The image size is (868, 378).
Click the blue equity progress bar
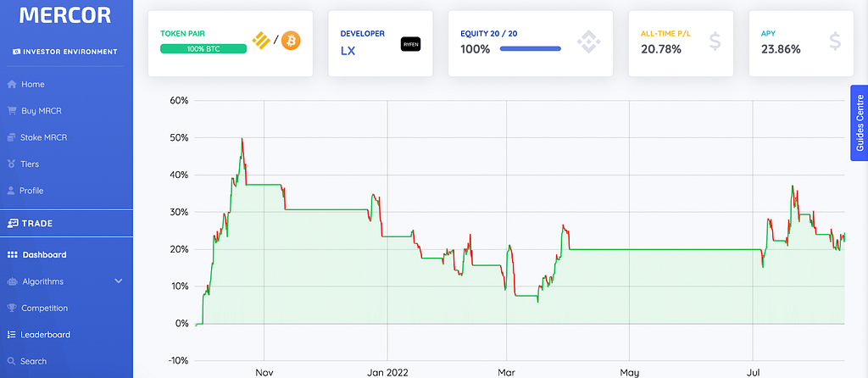(x=531, y=48)
